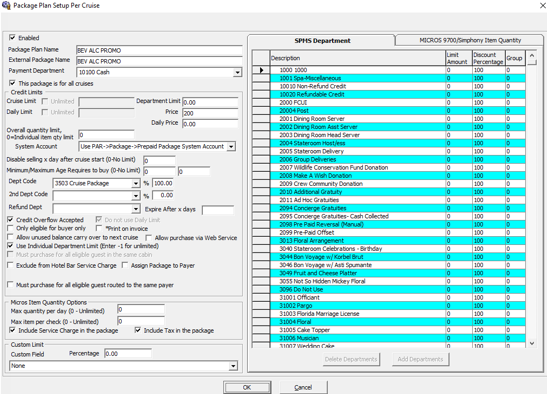The image size is (547, 394).
Task: Select row 31006 Musician
Action: [x=397, y=338]
